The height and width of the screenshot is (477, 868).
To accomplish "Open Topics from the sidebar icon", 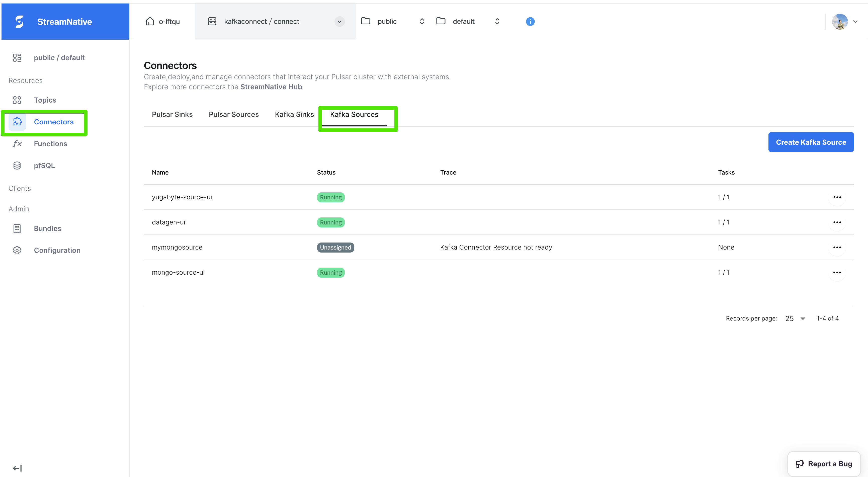I will click(17, 100).
